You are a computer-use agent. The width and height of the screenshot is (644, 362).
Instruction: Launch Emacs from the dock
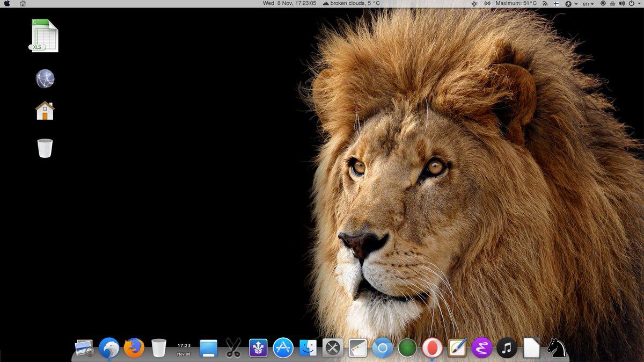pyautogui.click(x=482, y=348)
